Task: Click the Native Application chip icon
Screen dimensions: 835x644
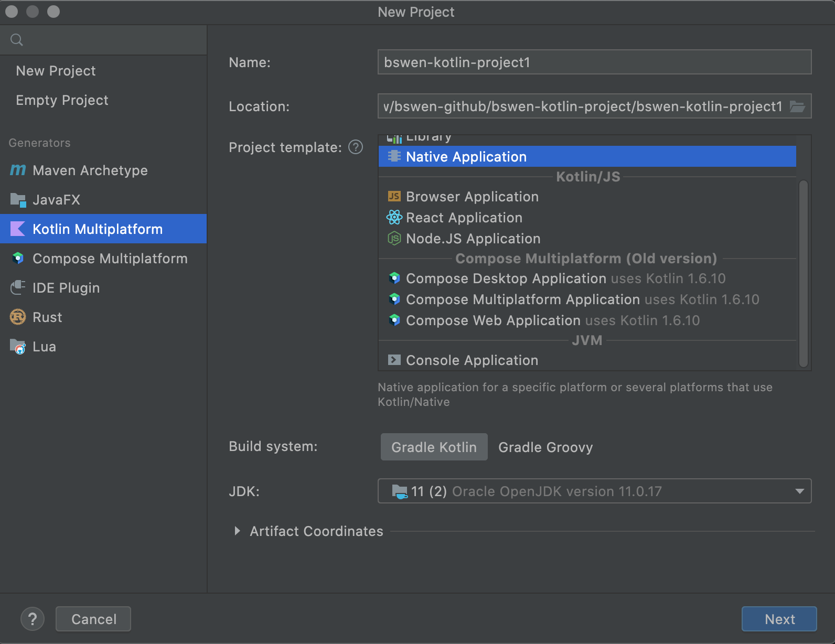Action: (x=394, y=156)
